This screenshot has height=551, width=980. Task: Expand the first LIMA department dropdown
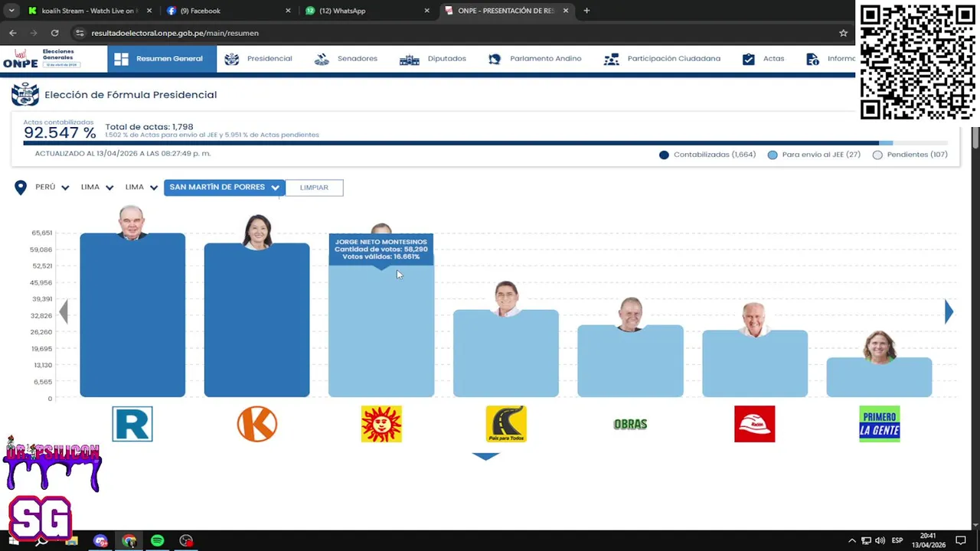click(97, 187)
